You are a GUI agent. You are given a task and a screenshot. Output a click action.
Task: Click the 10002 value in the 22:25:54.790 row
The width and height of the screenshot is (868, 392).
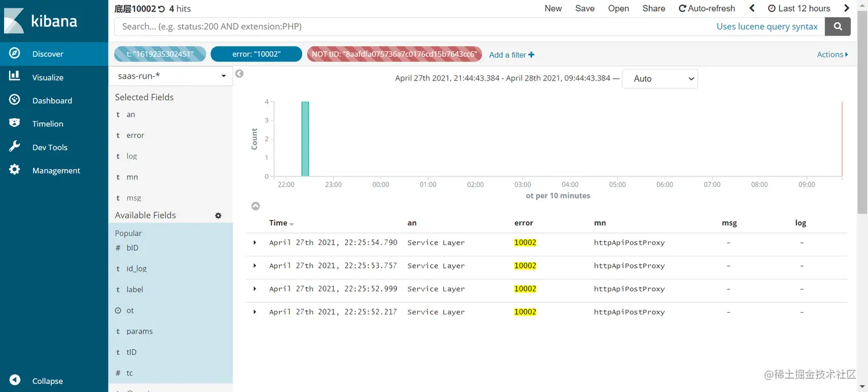(525, 243)
